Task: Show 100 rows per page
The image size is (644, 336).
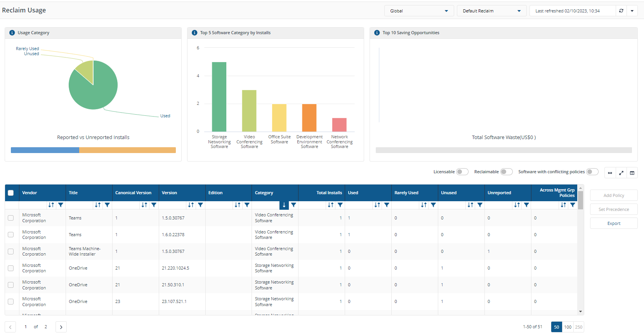Action: point(568,327)
